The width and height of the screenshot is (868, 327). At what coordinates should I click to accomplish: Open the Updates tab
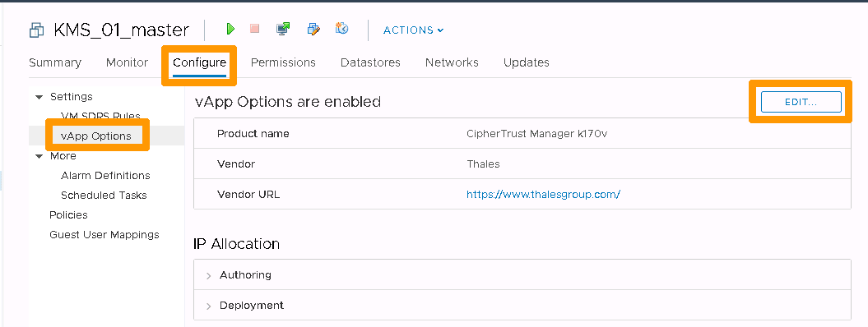click(527, 62)
